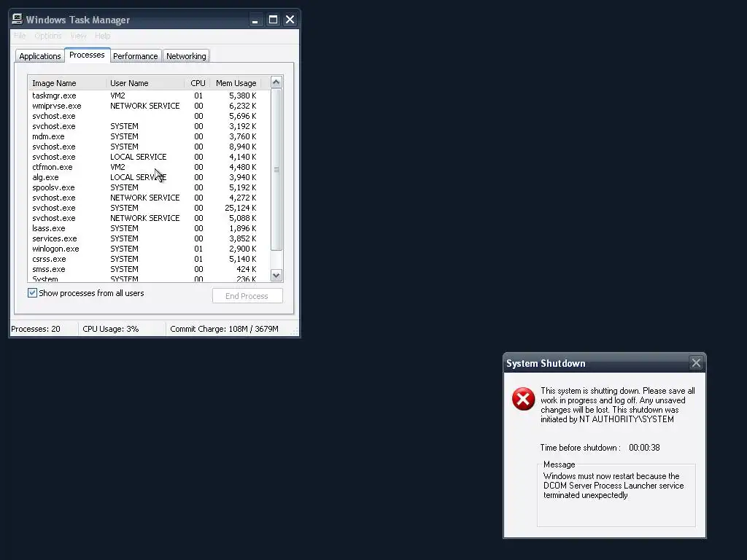This screenshot has width=747, height=560.
Task: Toggle Show processes from all users checkbox
Action: pyautogui.click(x=32, y=293)
